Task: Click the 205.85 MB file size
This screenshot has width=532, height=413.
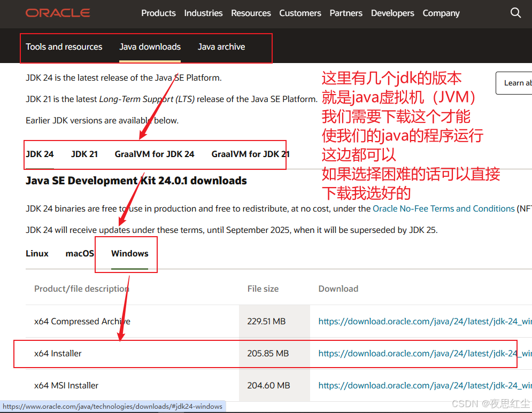Action: [x=268, y=354]
